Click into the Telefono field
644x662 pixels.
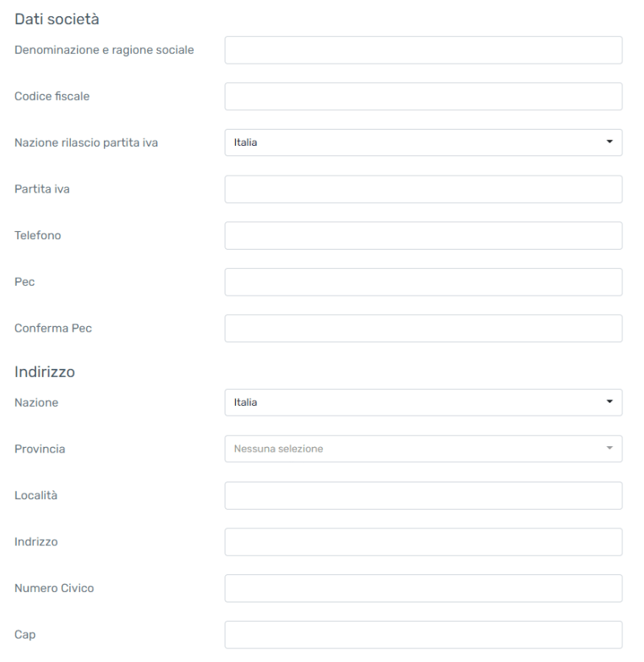coord(423,236)
